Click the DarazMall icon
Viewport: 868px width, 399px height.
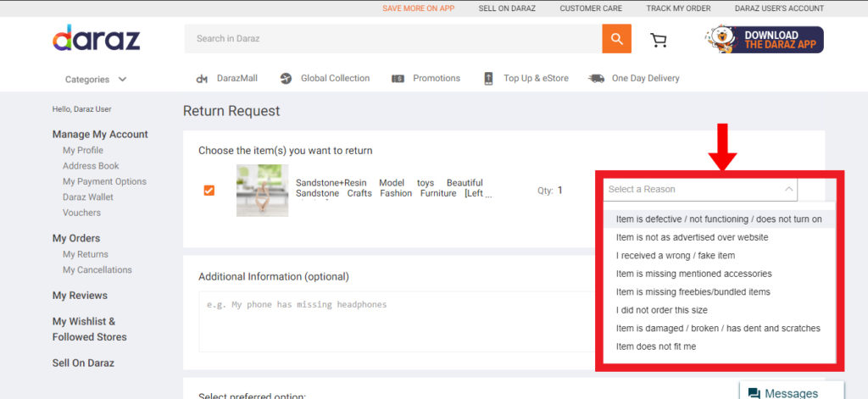202,79
